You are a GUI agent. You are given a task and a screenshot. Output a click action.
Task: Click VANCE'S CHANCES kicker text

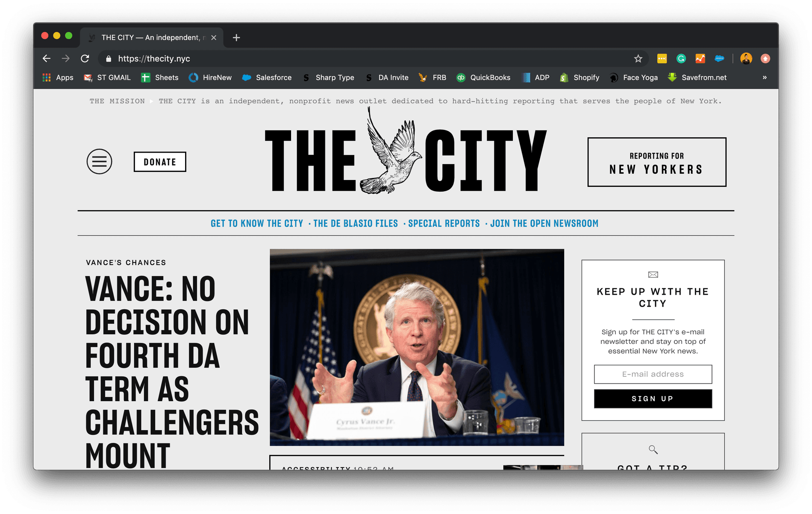[126, 263]
